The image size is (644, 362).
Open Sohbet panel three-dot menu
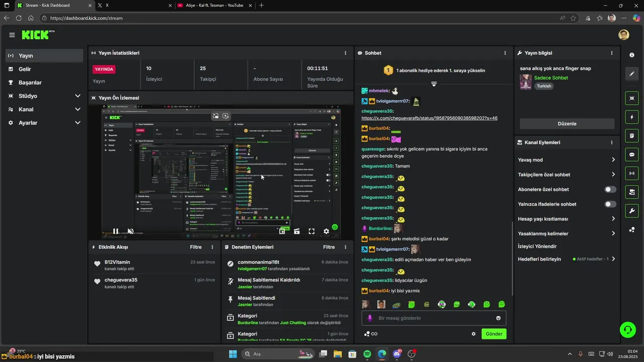[505, 53]
